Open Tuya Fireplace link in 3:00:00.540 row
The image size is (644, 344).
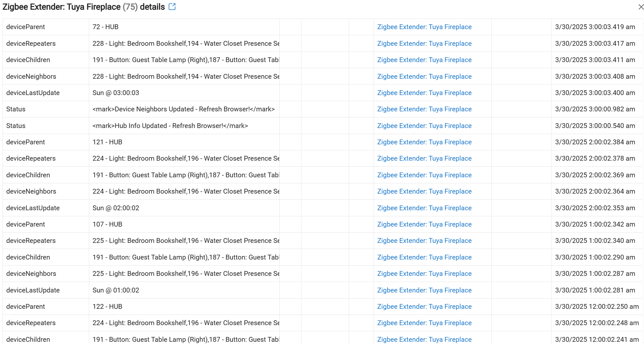[424, 126]
